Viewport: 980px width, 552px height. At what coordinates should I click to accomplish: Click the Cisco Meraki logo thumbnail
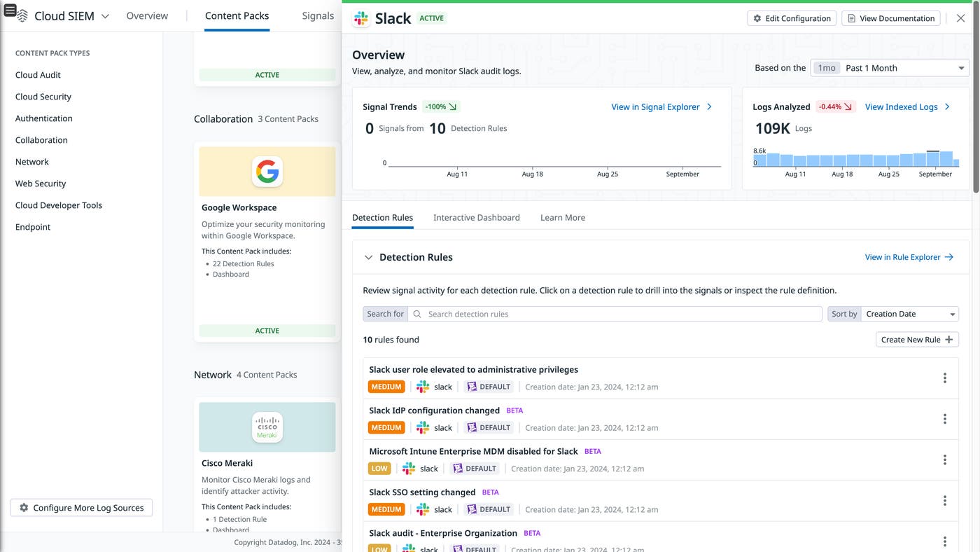tap(267, 427)
